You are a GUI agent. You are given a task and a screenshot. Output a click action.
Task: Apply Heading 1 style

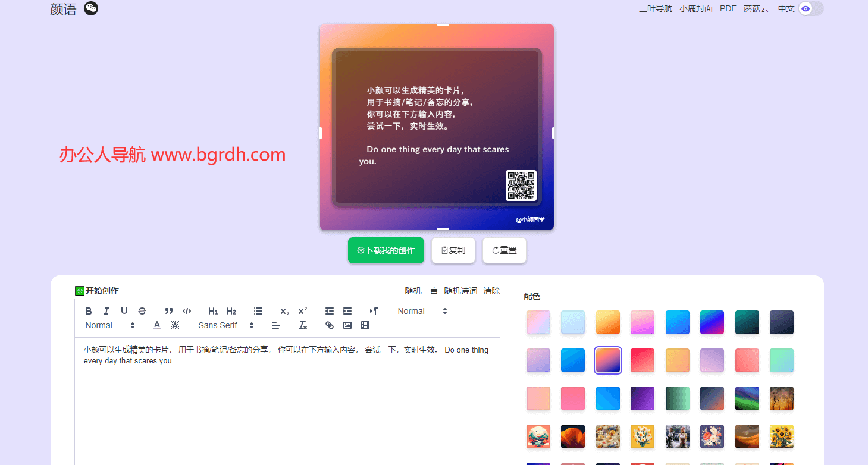[213, 311]
